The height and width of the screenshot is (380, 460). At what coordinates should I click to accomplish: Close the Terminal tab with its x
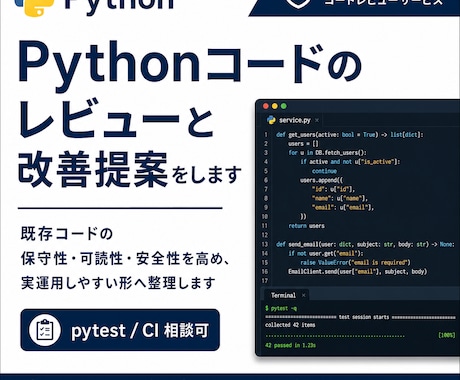(x=303, y=295)
